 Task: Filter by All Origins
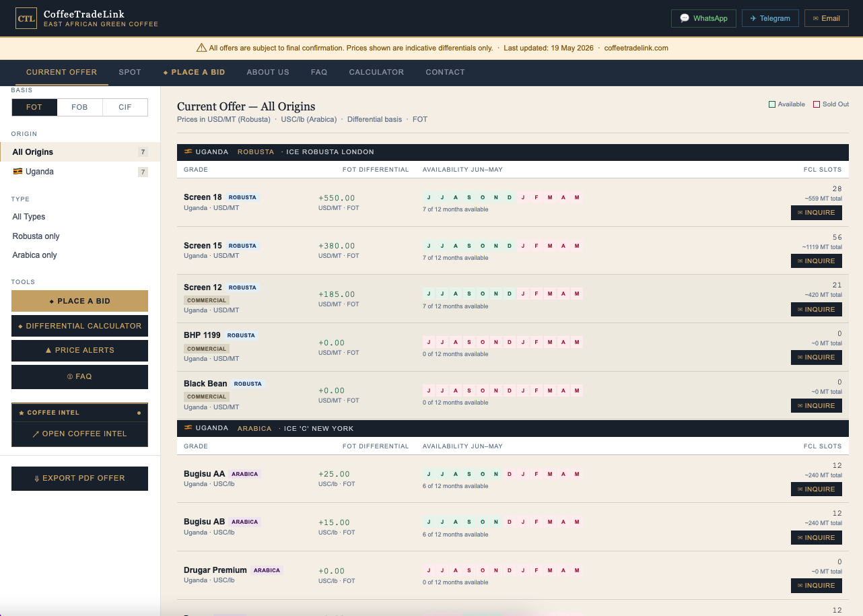(80, 152)
